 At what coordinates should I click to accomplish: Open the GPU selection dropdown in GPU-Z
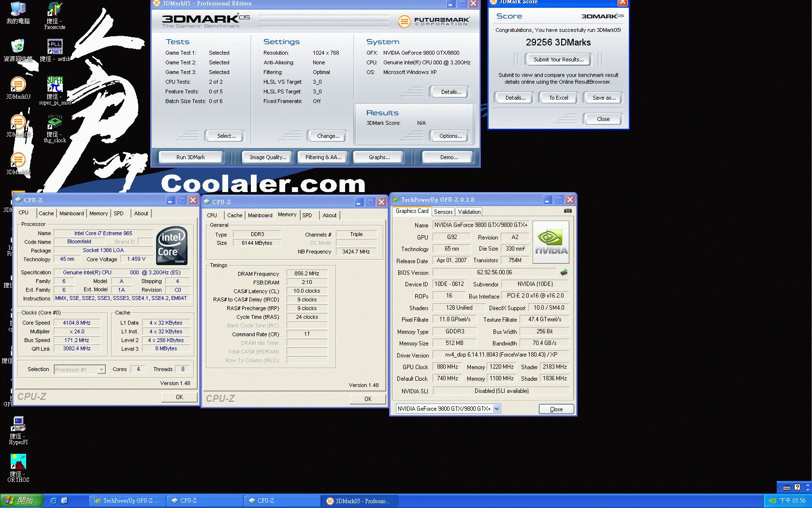(x=496, y=409)
